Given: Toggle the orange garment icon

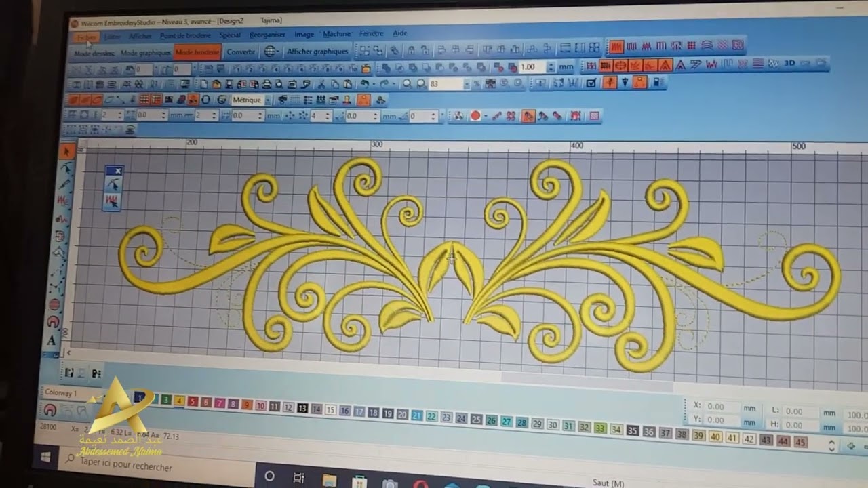Looking at the screenshot, I should [x=639, y=83].
